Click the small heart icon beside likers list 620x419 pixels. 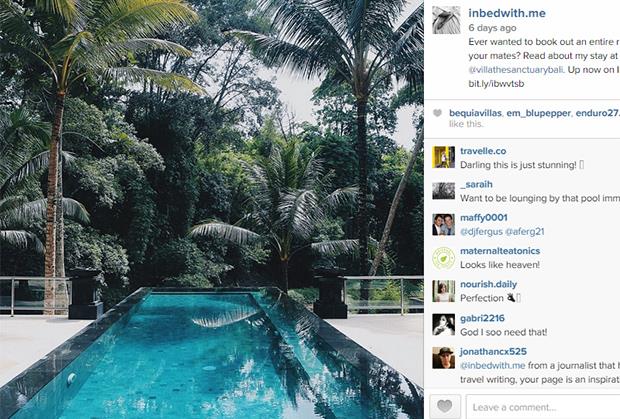click(x=437, y=113)
